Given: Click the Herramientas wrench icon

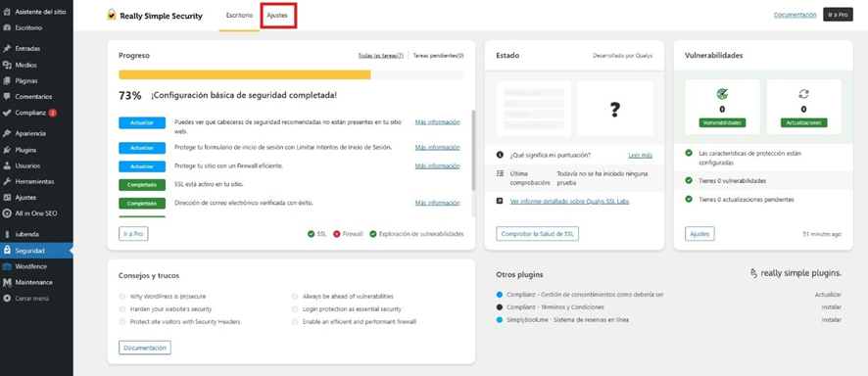Looking at the screenshot, I should tap(7, 181).
